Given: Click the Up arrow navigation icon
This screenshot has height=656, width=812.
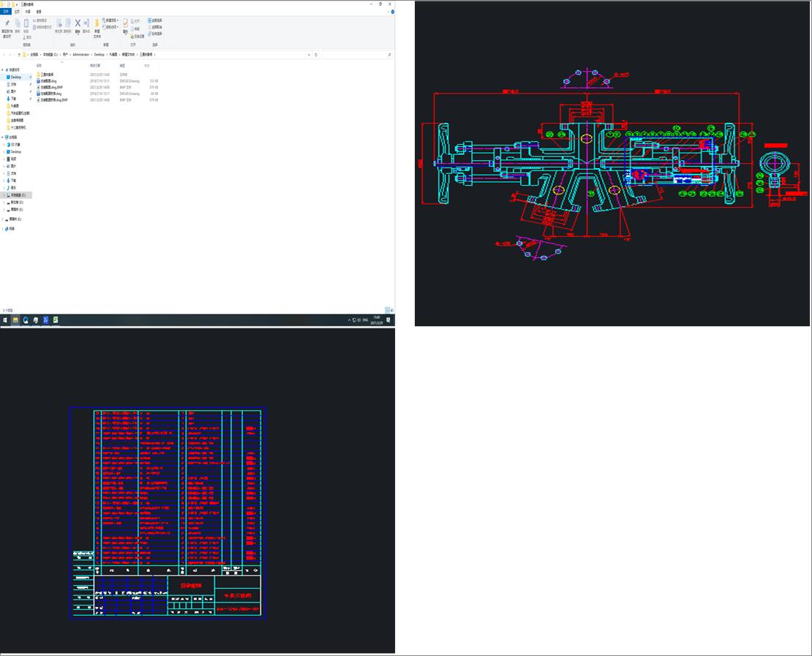Looking at the screenshot, I should pos(19,55).
